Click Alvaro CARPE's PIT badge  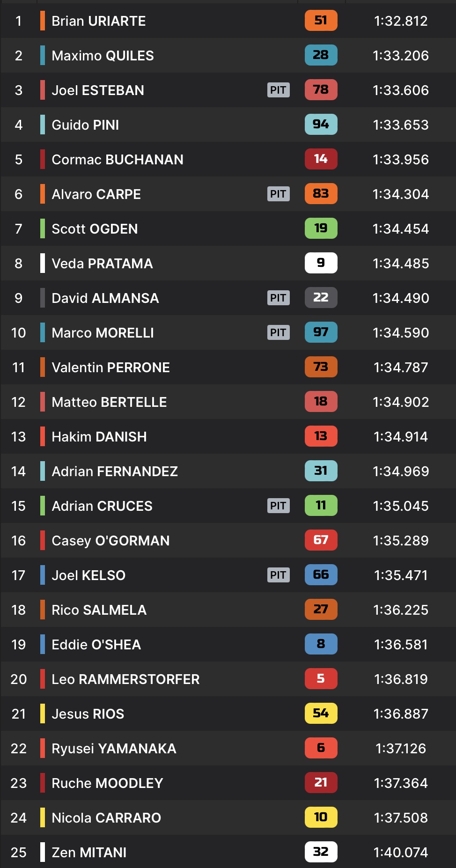[278, 194]
